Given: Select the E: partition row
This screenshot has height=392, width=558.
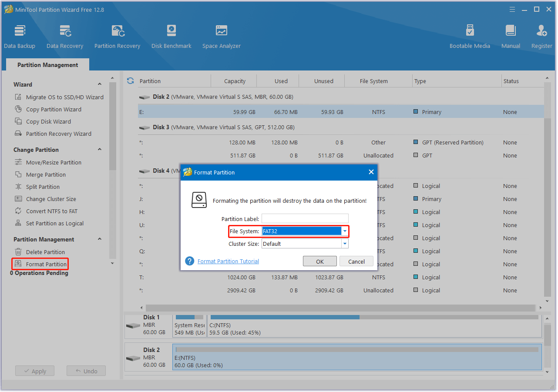Looking at the screenshot, I should coord(341,112).
